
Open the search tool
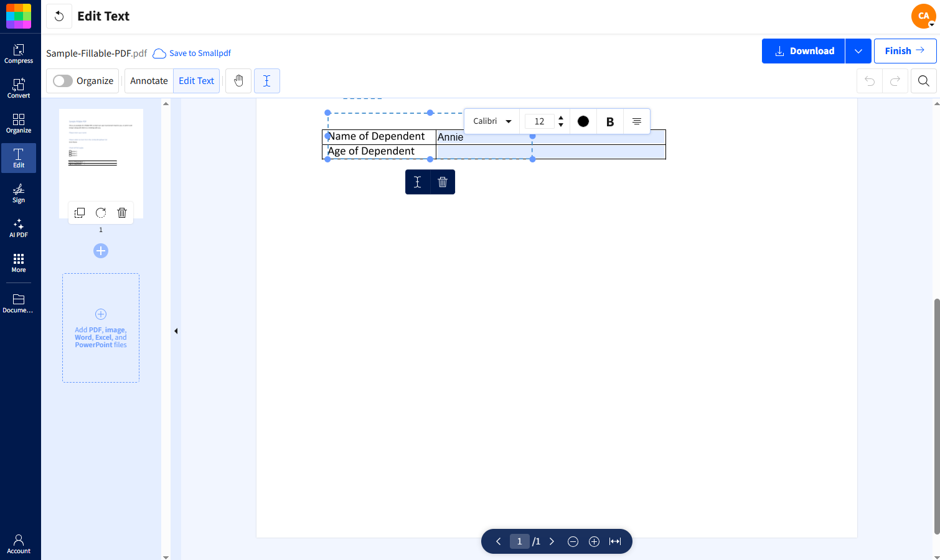click(924, 80)
